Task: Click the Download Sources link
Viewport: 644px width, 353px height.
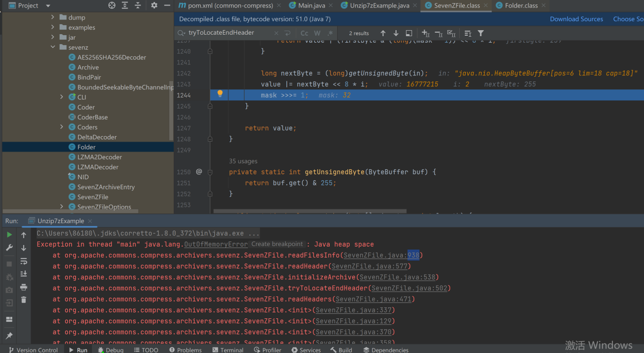Action: pos(576,19)
